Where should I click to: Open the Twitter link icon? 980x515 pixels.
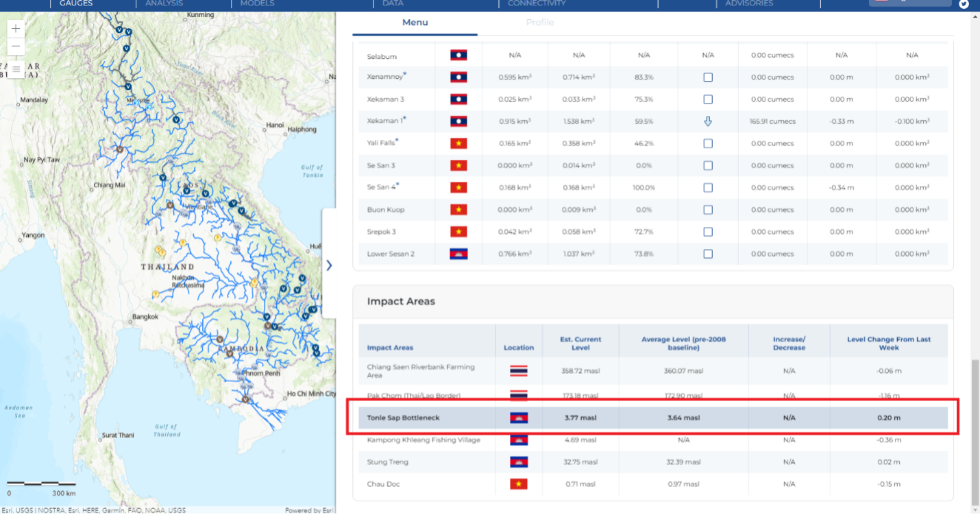(x=964, y=3)
